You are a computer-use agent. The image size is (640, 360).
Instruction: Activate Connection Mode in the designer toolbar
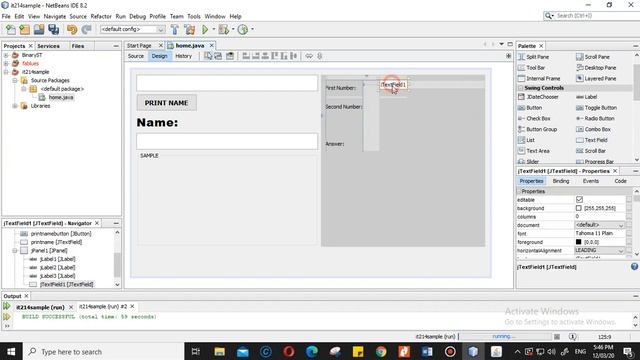(x=218, y=56)
